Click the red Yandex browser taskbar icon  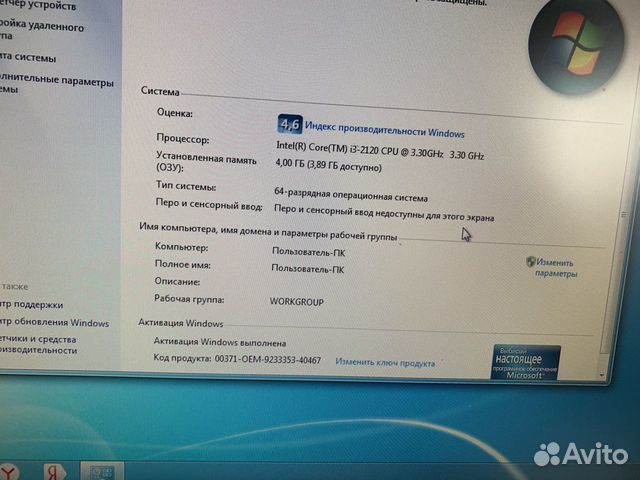tap(8, 472)
